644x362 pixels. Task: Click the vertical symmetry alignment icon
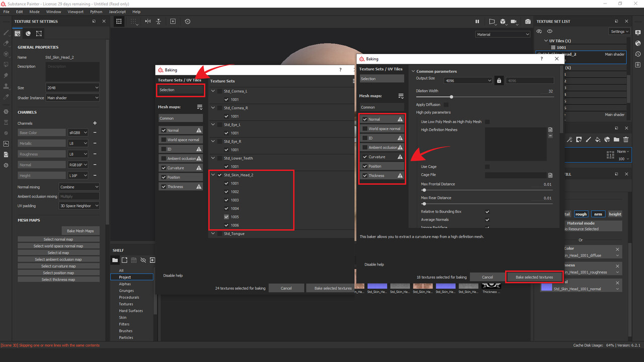click(x=159, y=22)
